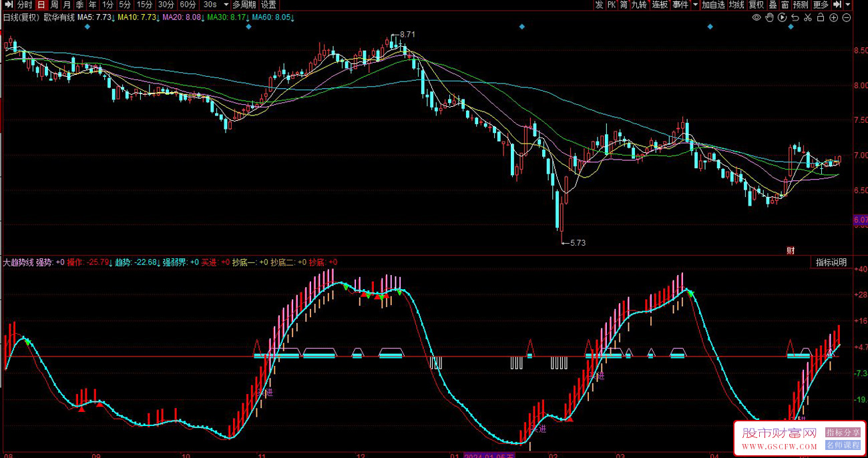Click 窗 window button
This screenshot has width=868, height=458.
[x=785, y=5]
